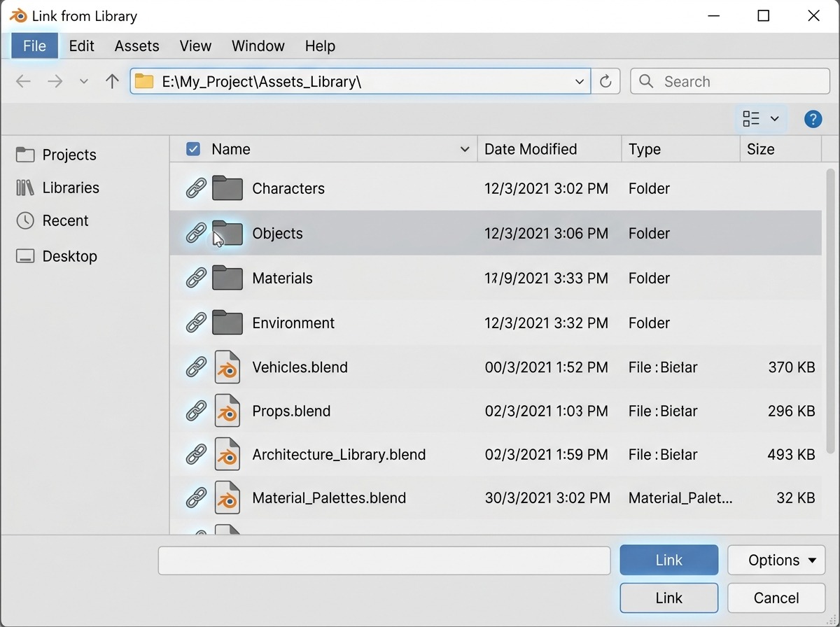Go up one folder level
The width and height of the screenshot is (840, 627).
point(112,81)
